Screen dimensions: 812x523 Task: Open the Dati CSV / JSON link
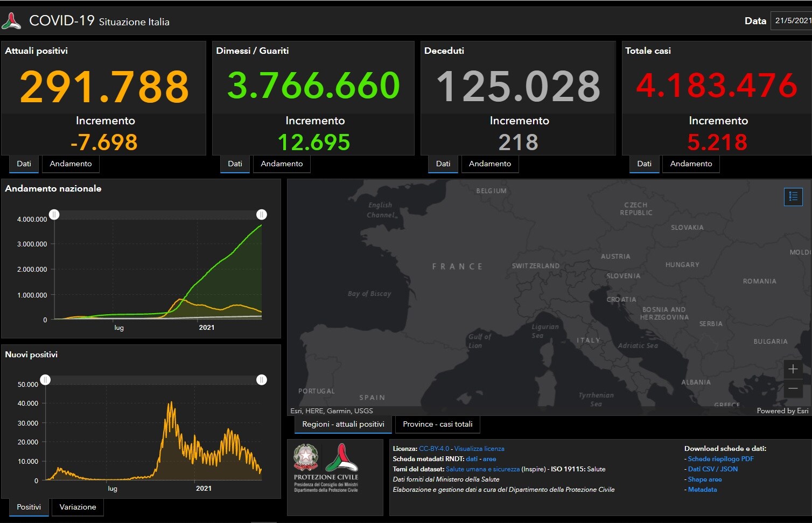click(712, 469)
